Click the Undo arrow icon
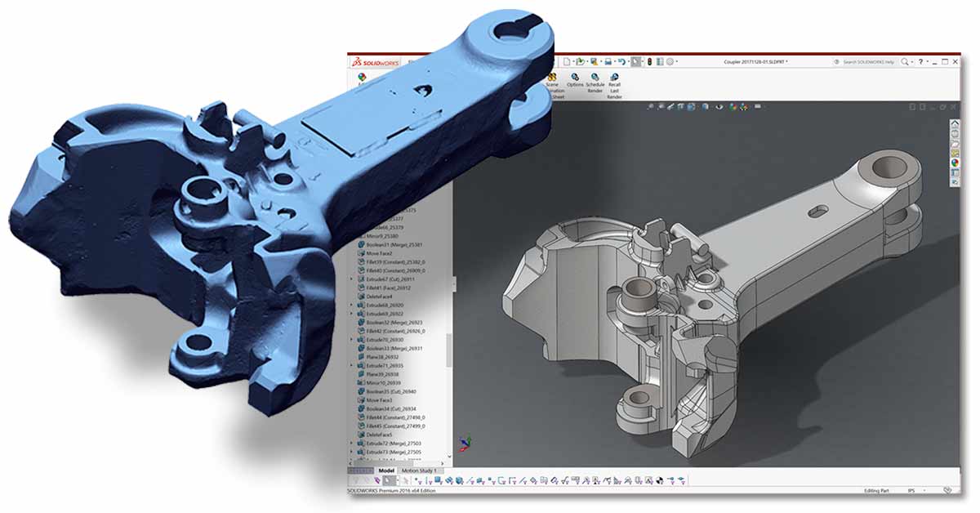980x513 pixels. click(x=621, y=61)
